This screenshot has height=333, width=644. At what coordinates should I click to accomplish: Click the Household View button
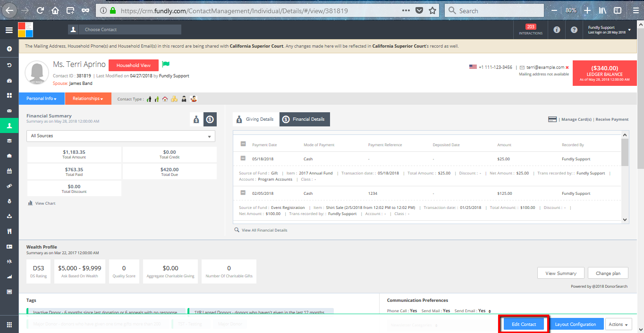click(134, 66)
